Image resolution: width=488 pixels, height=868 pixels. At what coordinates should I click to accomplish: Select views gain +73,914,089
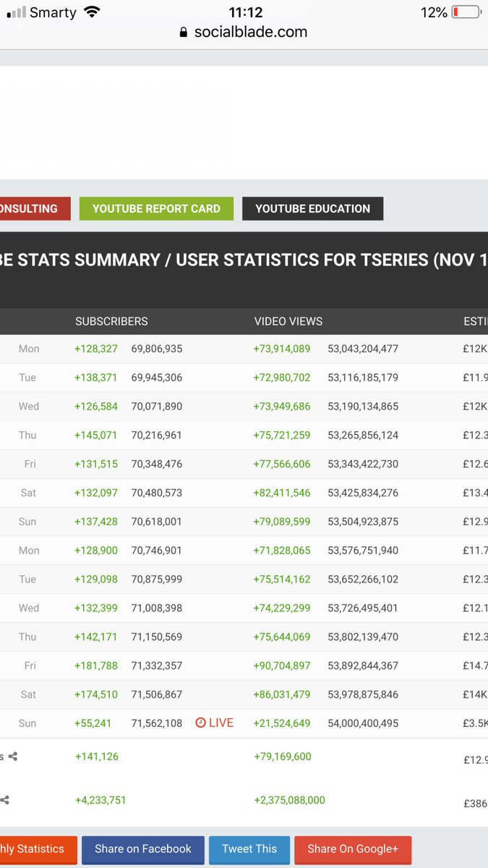282,349
